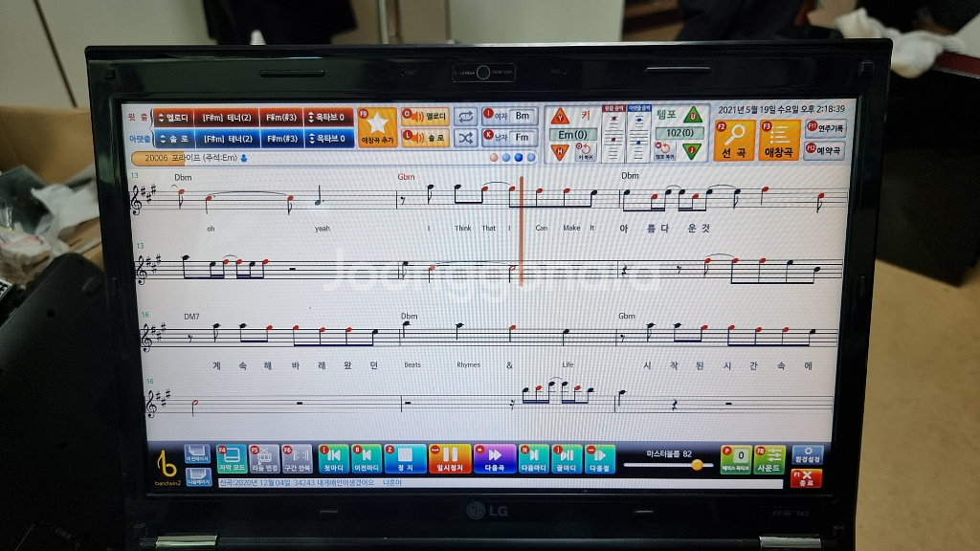Adjust the 마스터볼륨 slider knob
Image resolution: width=980 pixels, height=551 pixels.
[697, 464]
